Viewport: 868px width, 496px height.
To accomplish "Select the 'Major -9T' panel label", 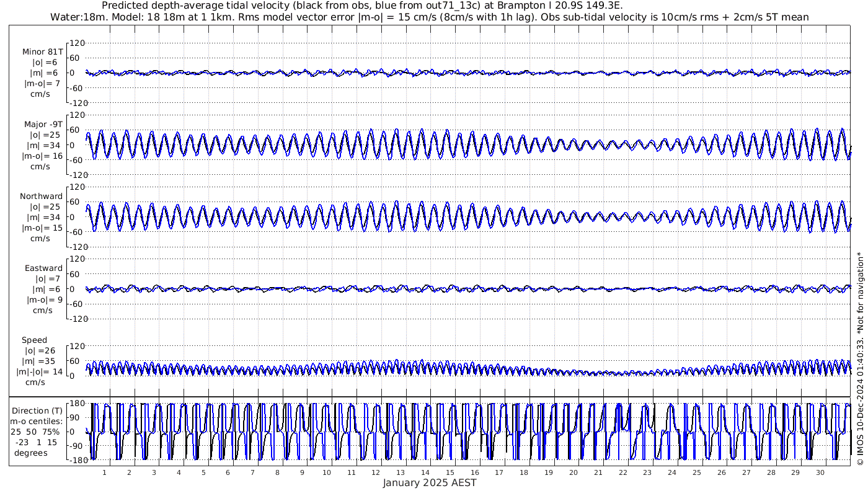I will [42, 124].
